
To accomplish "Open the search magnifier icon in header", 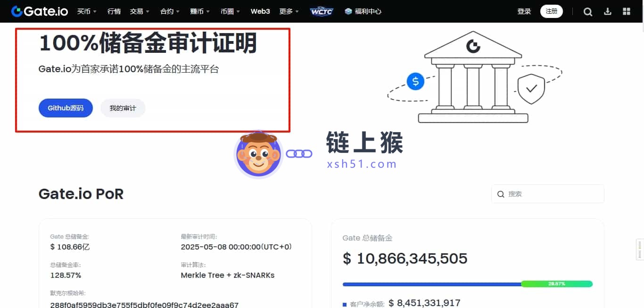I will [x=588, y=12].
